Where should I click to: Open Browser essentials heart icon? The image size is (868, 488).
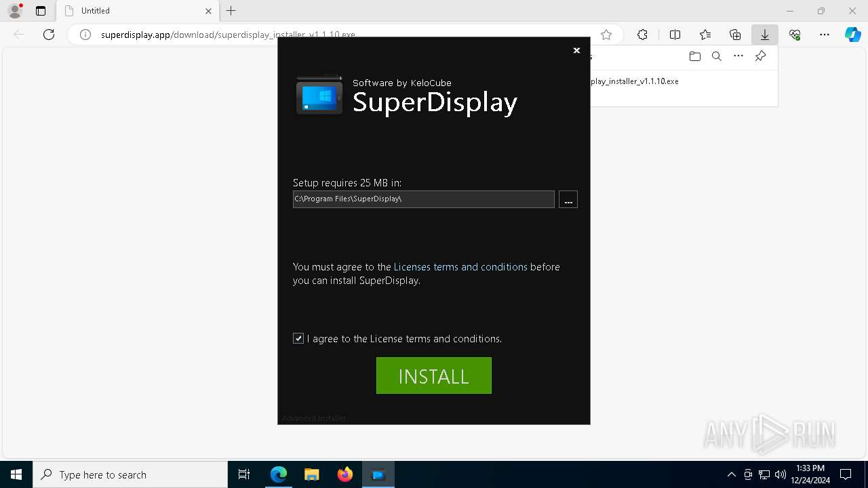(x=795, y=35)
